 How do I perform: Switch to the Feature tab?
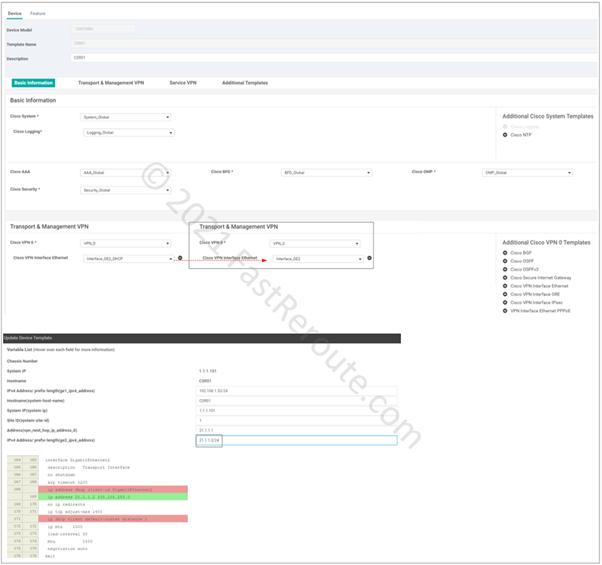(38, 13)
